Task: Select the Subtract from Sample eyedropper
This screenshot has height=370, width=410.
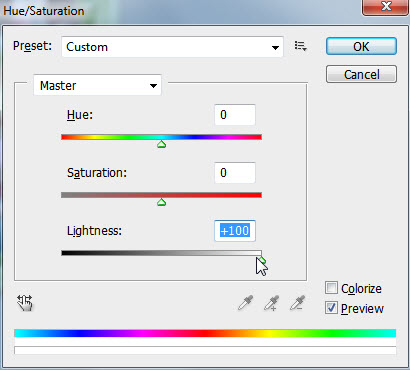Action: pos(297,303)
